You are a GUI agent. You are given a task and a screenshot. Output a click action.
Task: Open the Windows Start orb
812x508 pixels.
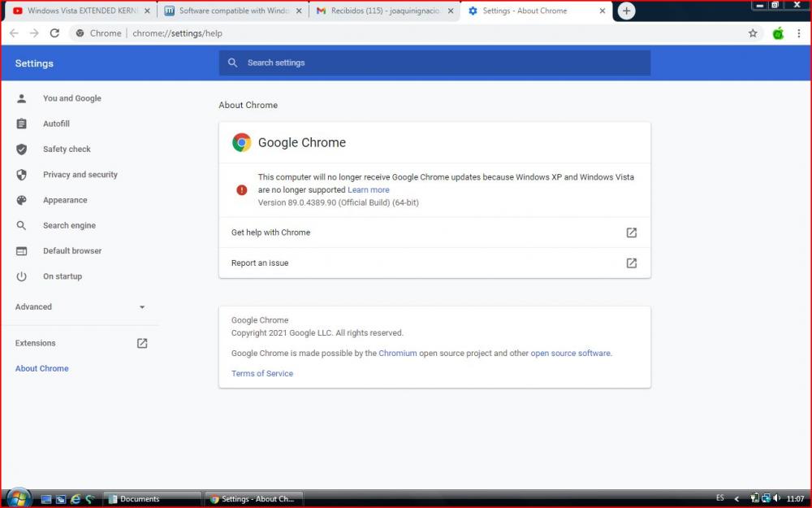click(x=17, y=498)
